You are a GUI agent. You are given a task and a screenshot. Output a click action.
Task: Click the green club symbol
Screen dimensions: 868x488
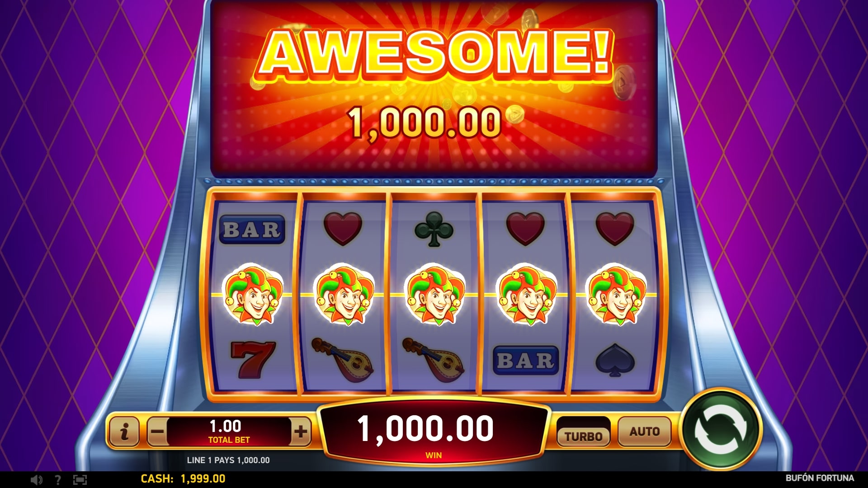coord(434,229)
